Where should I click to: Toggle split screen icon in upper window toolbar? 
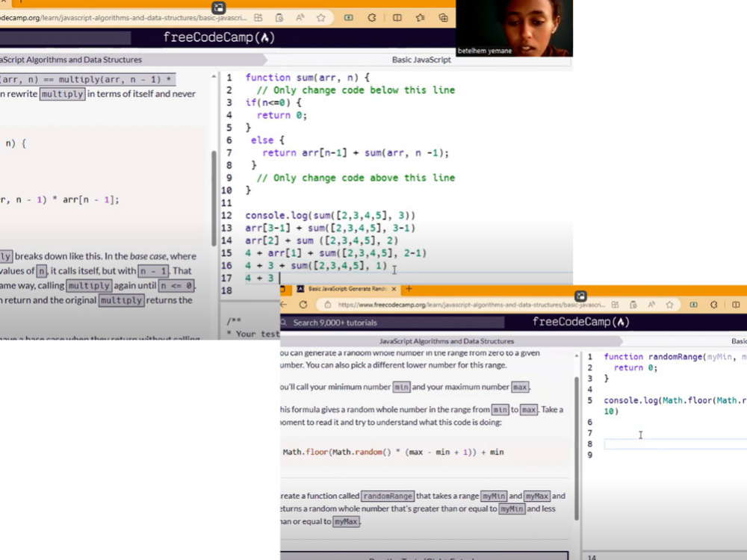[x=397, y=18]
